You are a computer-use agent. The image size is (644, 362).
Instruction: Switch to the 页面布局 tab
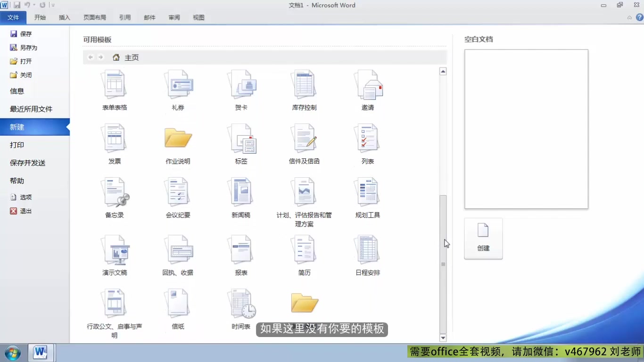95,17
